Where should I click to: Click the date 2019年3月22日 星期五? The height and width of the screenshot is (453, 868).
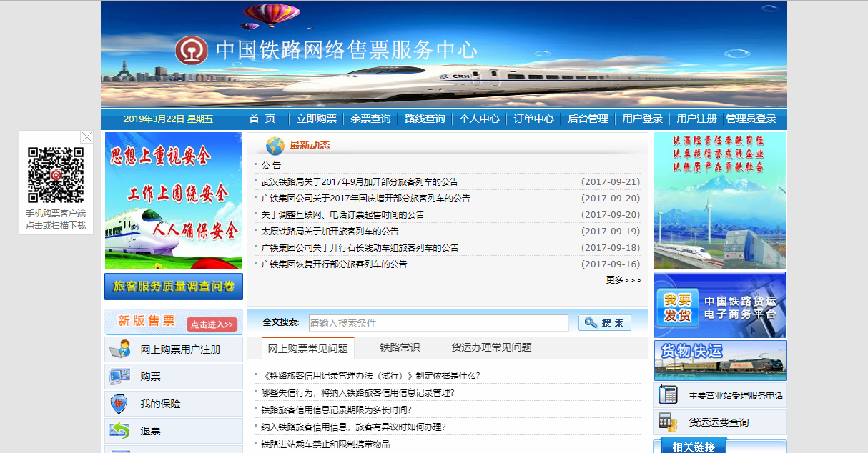[x=169, y=119]
